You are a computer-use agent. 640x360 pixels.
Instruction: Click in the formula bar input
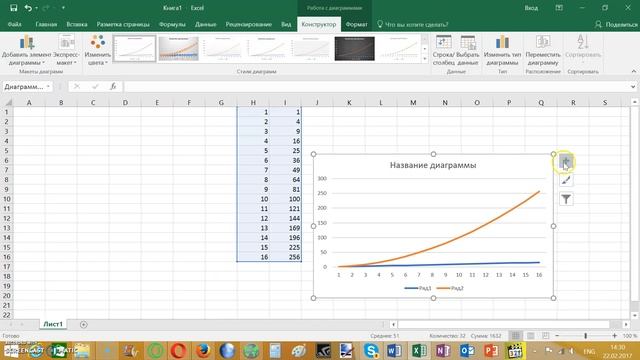[x=376, y=87]
